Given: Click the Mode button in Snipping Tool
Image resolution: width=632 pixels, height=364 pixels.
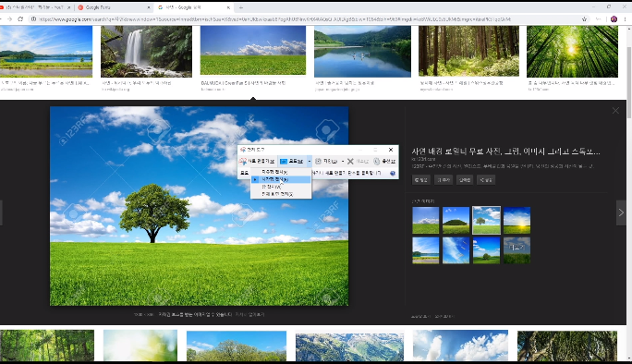Looking at the screenshot, I should pyautogui.click(x=292, y=162).
